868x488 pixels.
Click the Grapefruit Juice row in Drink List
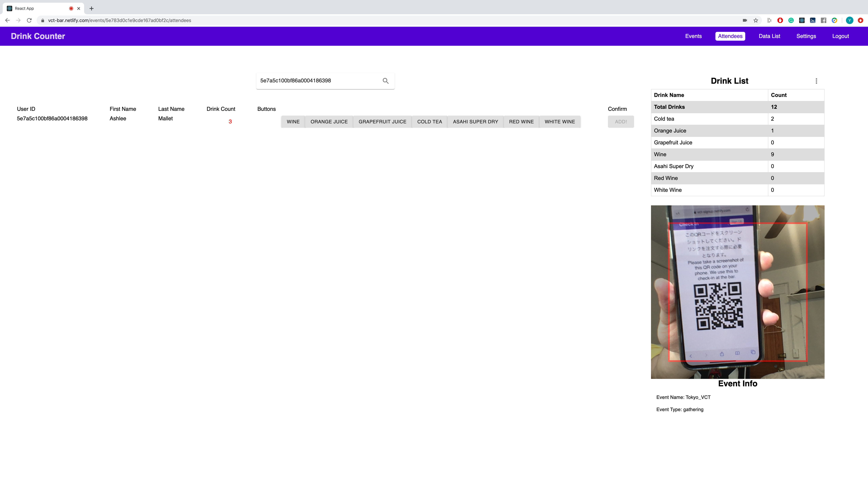(737, 143)
